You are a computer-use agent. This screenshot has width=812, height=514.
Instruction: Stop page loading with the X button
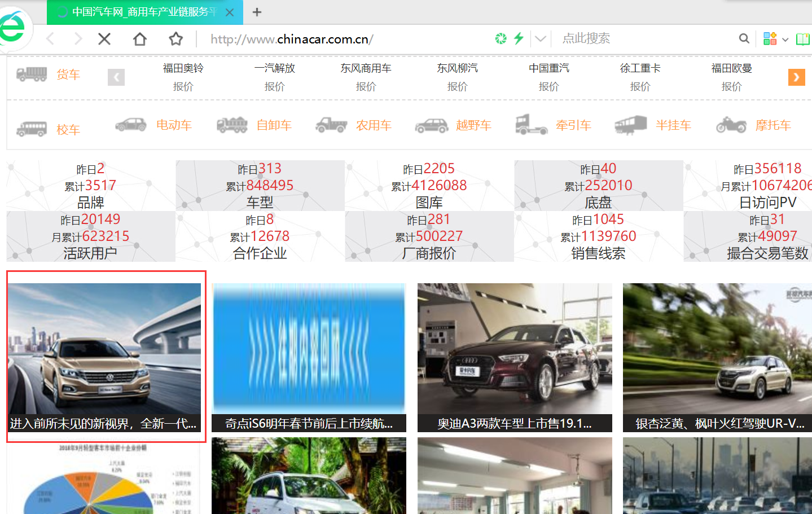click(104, 39)
